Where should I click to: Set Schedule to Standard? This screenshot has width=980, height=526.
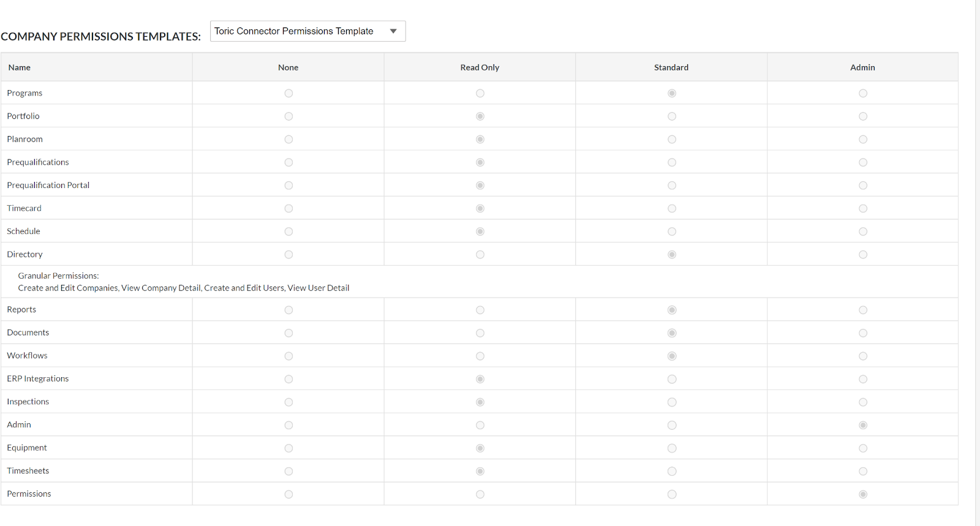[x=672, y=231]
